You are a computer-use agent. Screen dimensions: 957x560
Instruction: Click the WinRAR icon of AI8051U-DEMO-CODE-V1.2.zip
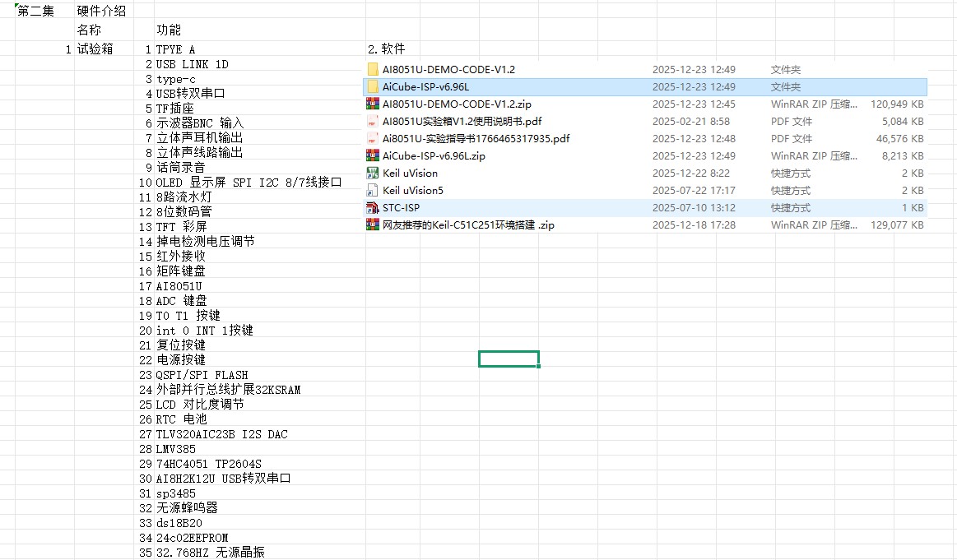pyautogui.click(x=372, y=104)
